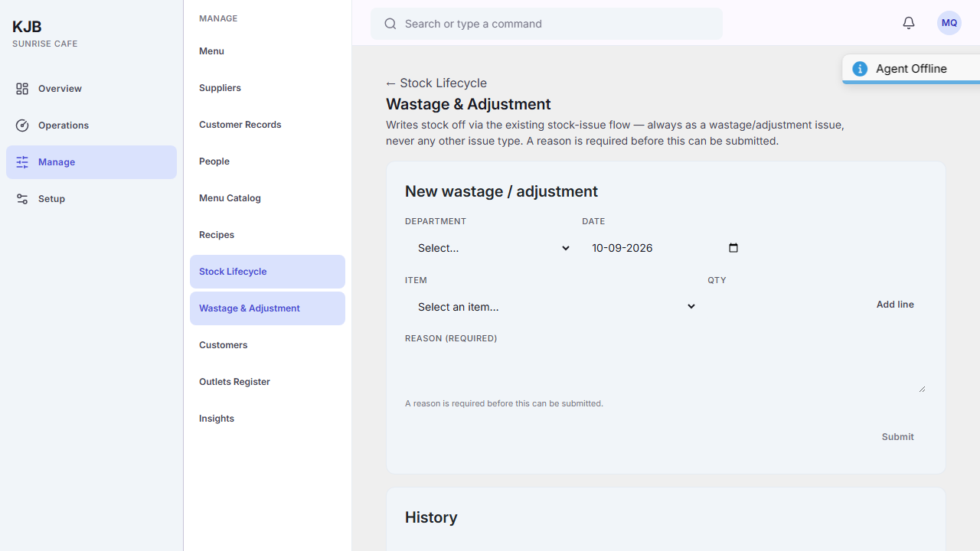
Task: Click the Operations compass icon
Action: (22, 126)
